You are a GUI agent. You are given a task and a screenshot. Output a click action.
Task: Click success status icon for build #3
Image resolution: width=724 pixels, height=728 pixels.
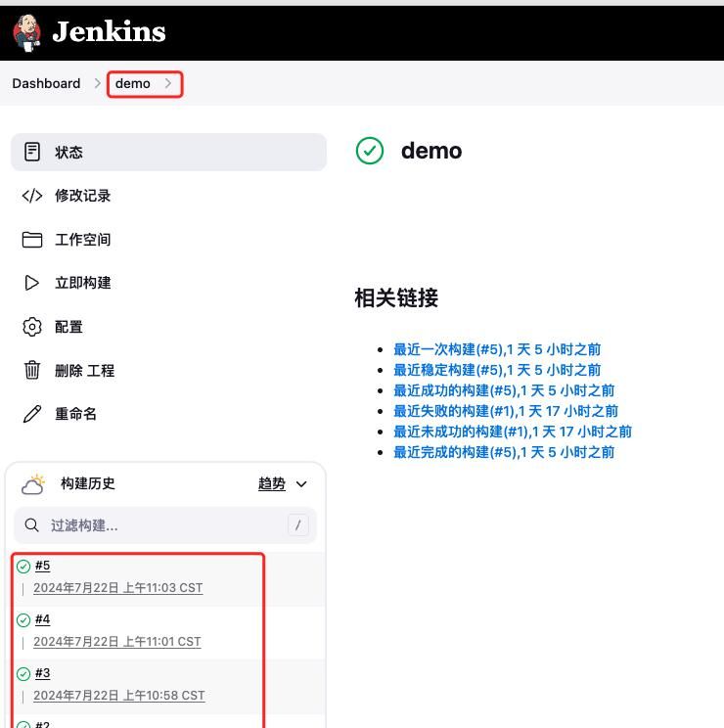click(x=23, y=673)
